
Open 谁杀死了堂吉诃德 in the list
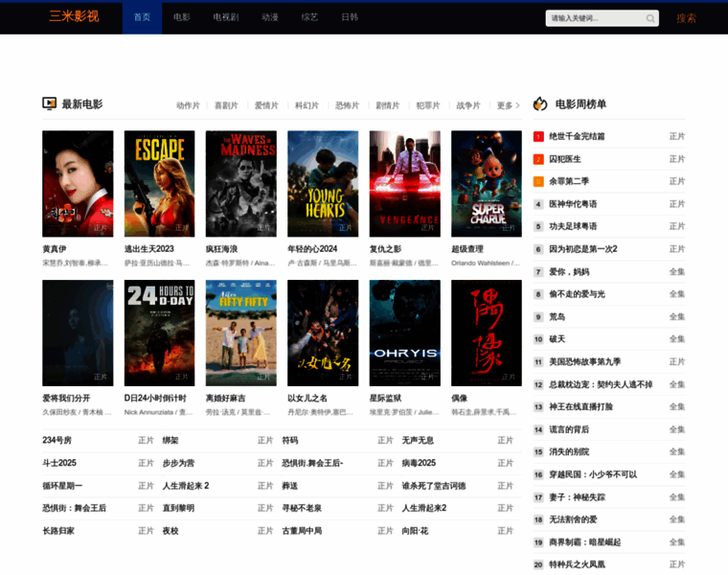[434, 486]
